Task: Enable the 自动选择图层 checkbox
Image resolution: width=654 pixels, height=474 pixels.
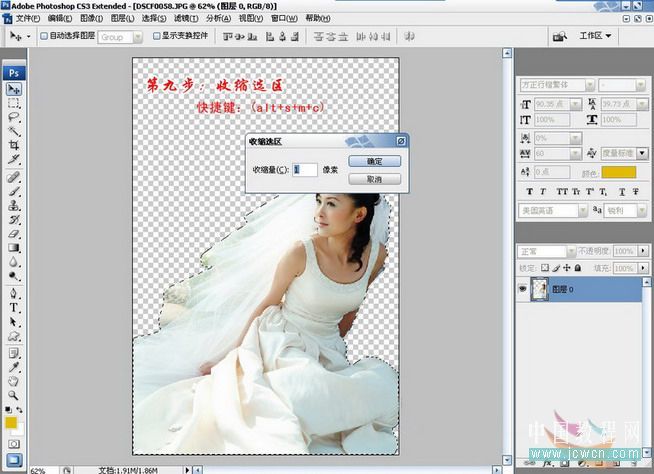Action: 41,36
